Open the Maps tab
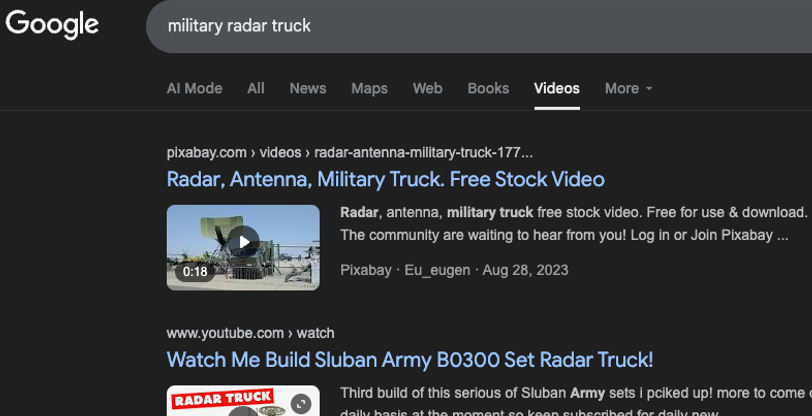This screenshot has width=812, height=416. (x=369, y=89)
